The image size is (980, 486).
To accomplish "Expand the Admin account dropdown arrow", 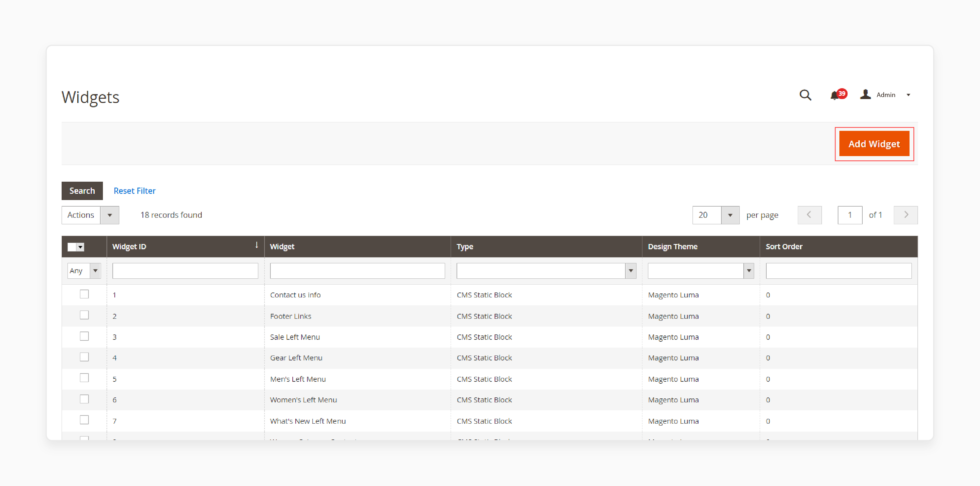I will pyautogui.click(x=909, y=95).
